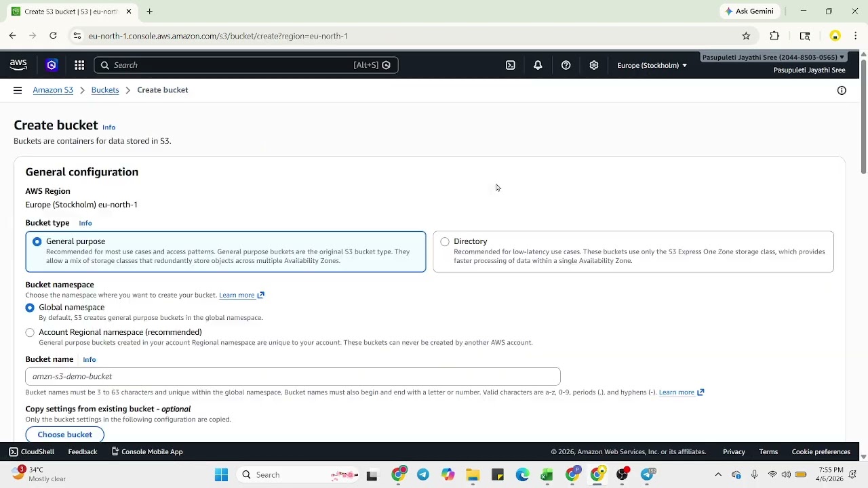Go back to previous page
Viewport: 868px width, 488px height.
click(x=12, y=36)
